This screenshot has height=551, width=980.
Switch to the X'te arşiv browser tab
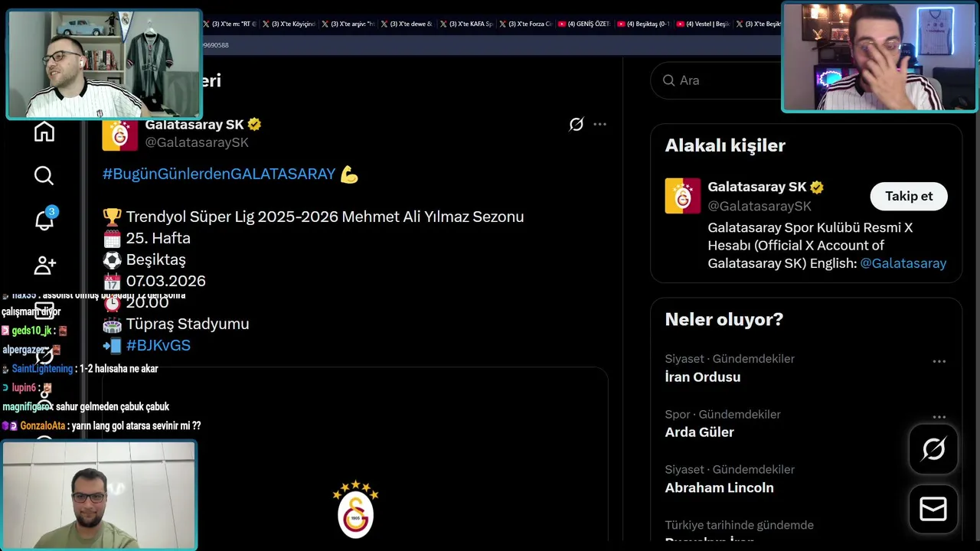(x=348, y=24)
